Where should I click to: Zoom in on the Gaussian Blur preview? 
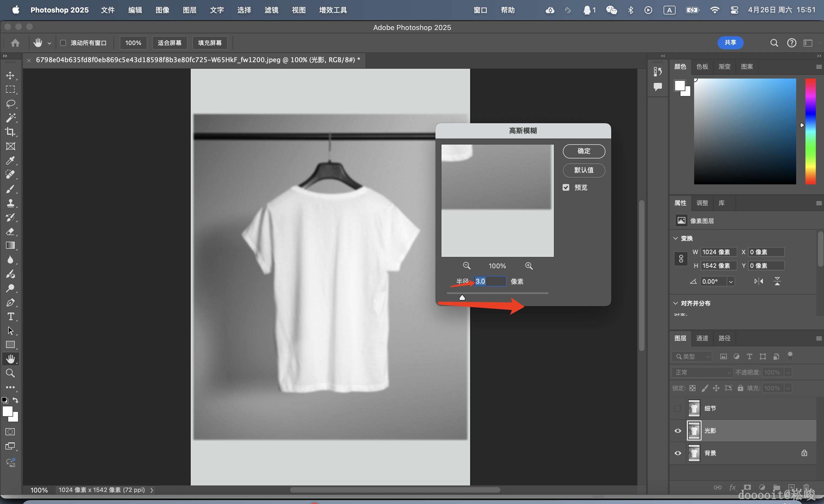pos(529,266)
